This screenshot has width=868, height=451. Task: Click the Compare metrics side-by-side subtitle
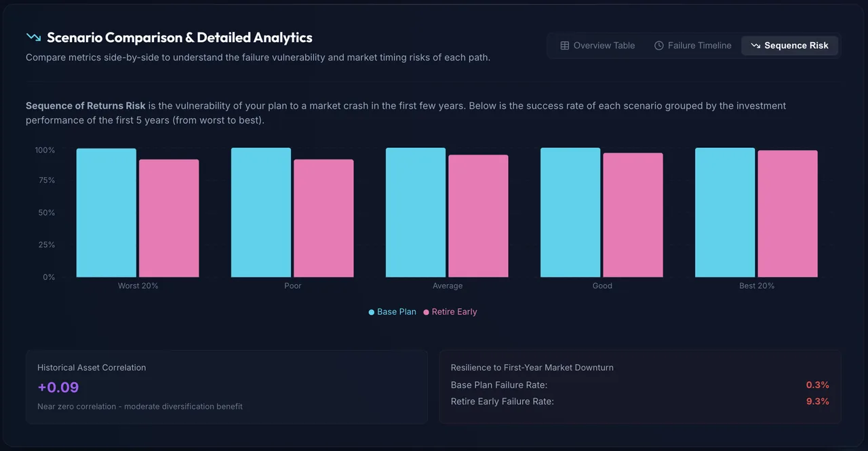pos(258,58)
